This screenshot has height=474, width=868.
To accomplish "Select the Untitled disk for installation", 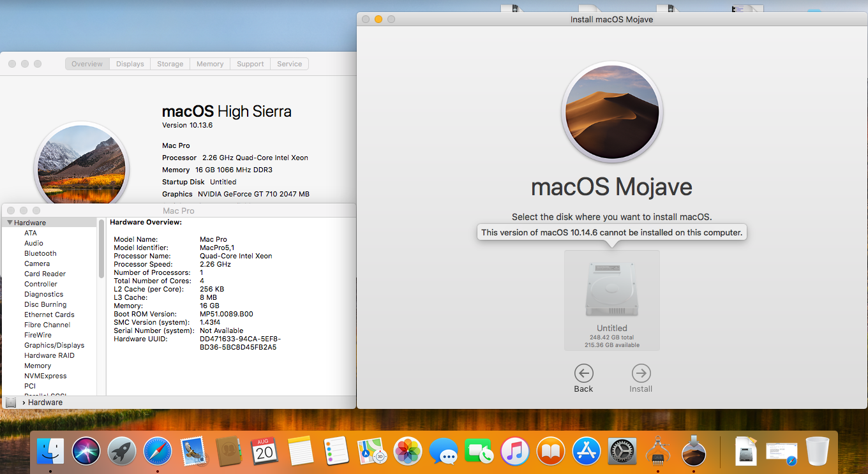I will pyautogui.click(x=611, y=300).
